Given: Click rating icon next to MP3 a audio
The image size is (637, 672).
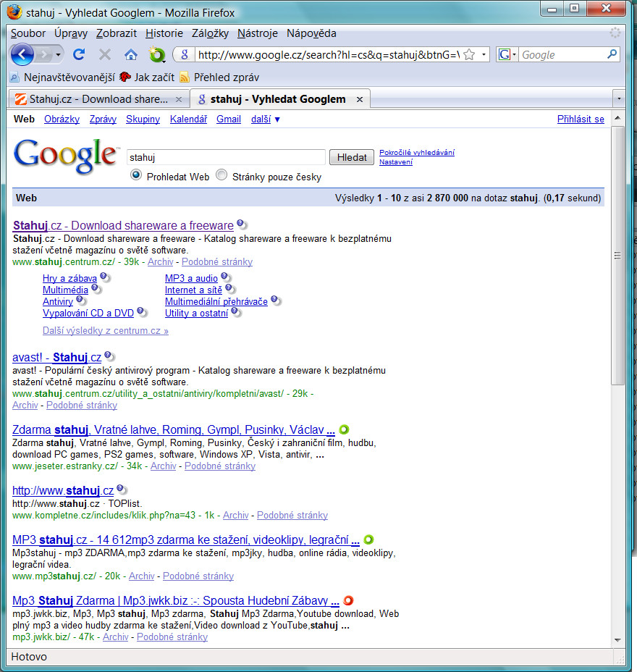Looking at the screenshot, I should [x=226, y=277].
